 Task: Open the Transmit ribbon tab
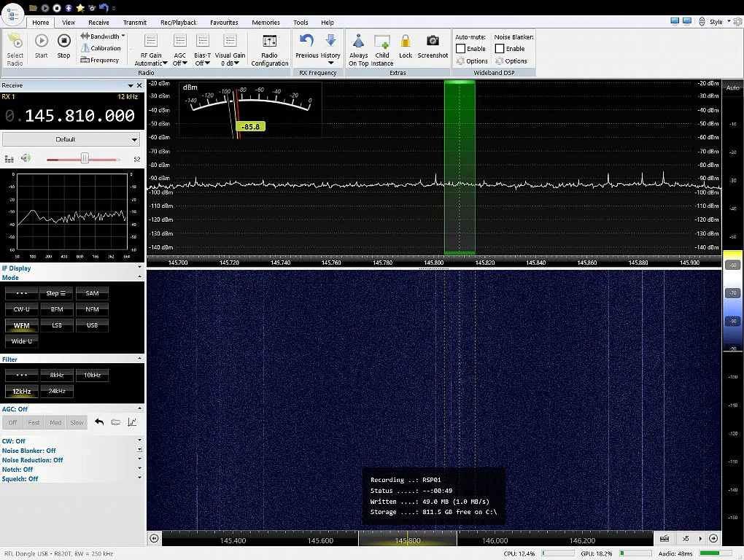point(135,23)
